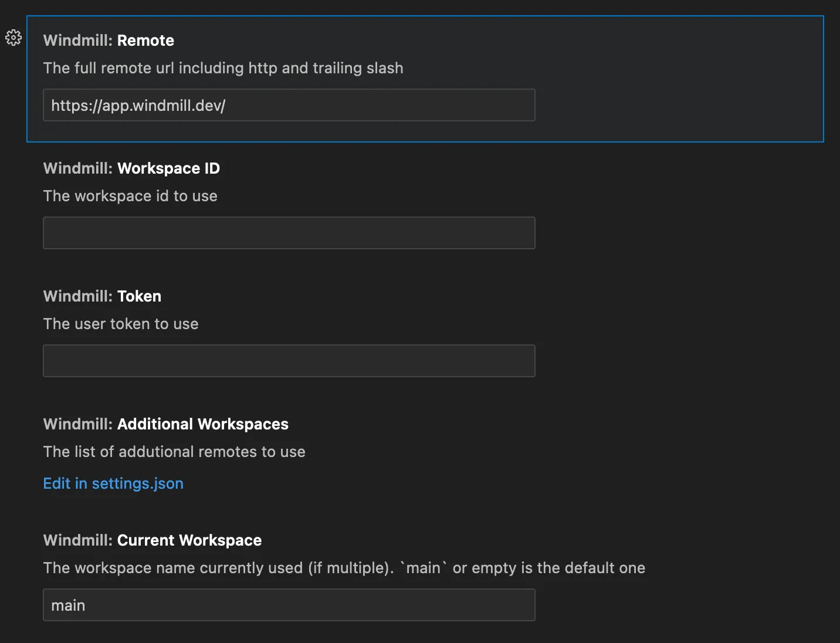Screen dimensions: 840x643
Task: Click the full remote url description text
Action: click(223, 68)
